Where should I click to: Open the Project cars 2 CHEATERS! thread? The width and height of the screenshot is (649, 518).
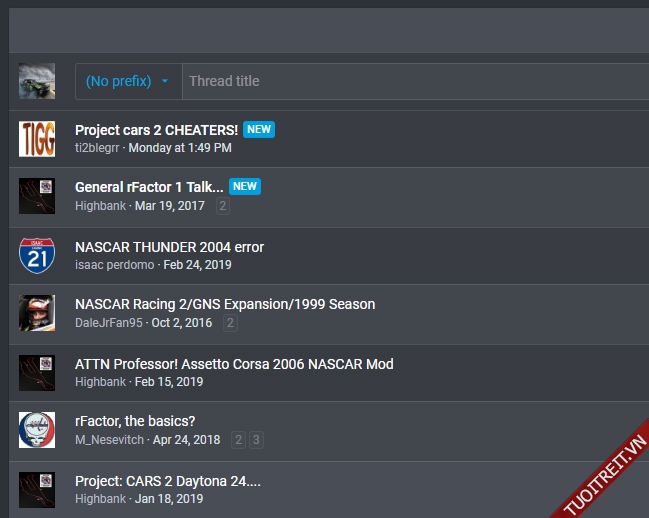[156, 130]
